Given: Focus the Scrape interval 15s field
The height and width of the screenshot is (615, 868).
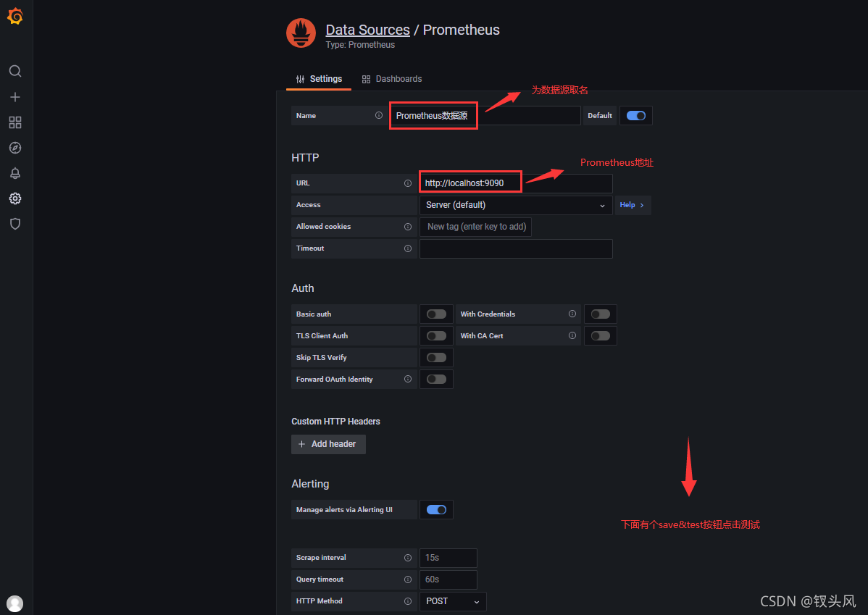Looking at the screenshot, I should coord(448,558).
